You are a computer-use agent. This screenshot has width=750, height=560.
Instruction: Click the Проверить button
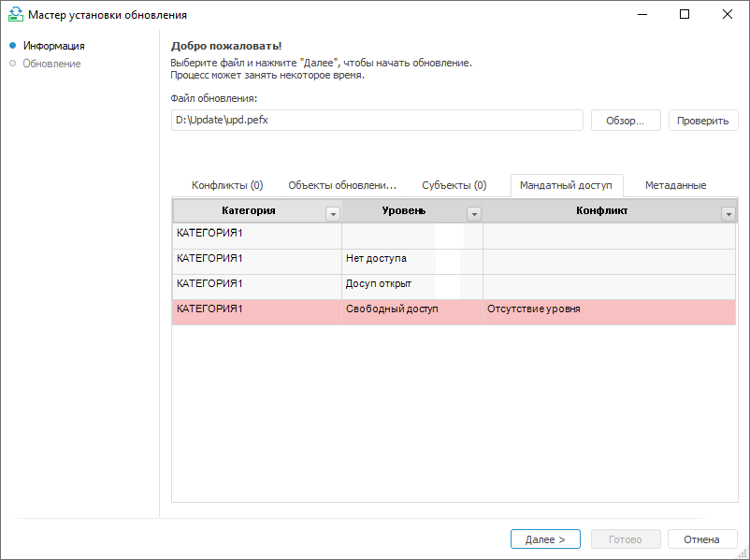pos(703,121)
